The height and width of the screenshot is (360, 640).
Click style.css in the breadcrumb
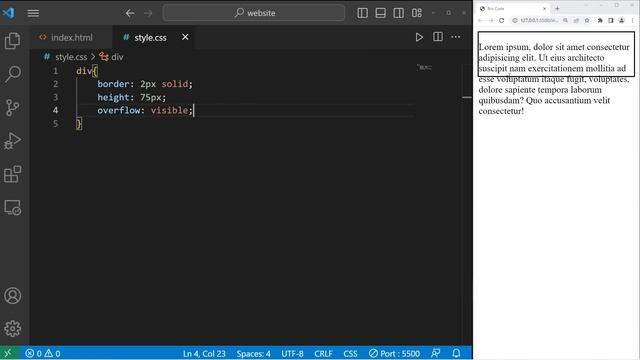[71, 57]
